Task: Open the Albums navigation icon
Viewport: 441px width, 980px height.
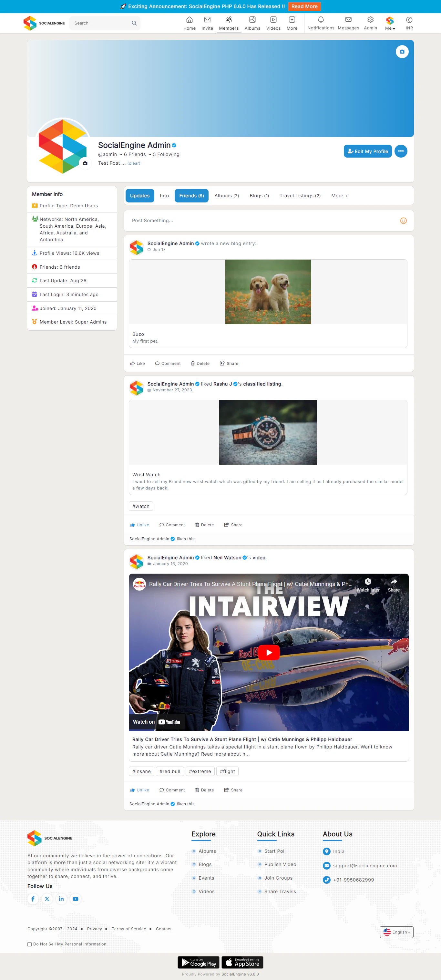Action: (x=252, y=23)
